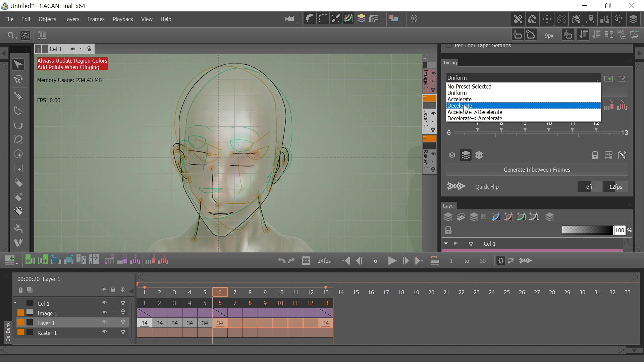Click the lasso selection tool

(18, 139)
